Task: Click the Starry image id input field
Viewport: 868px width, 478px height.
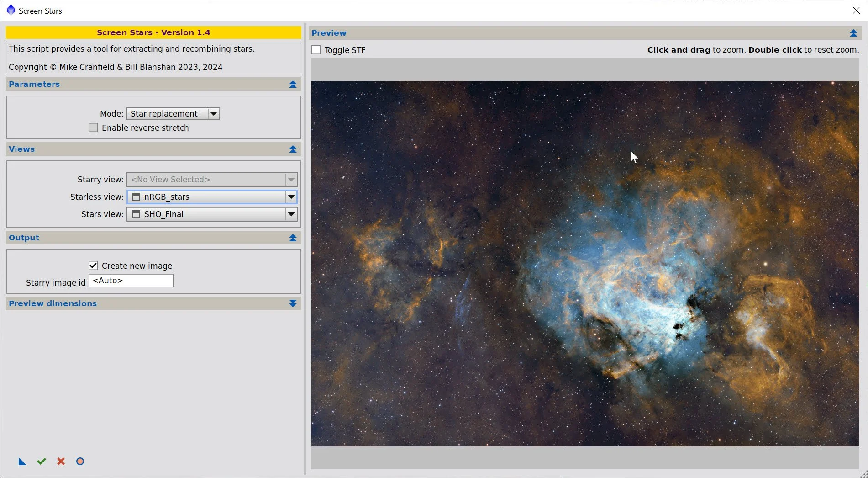Action: pyautogui.click(x=131, y=281)
